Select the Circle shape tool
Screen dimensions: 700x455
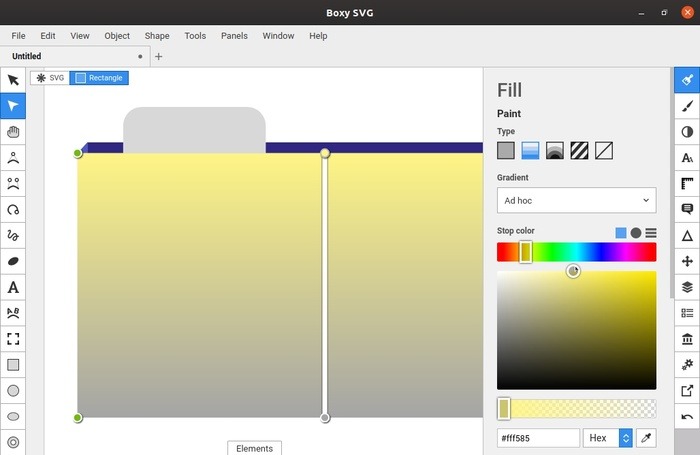coord(13,391)
